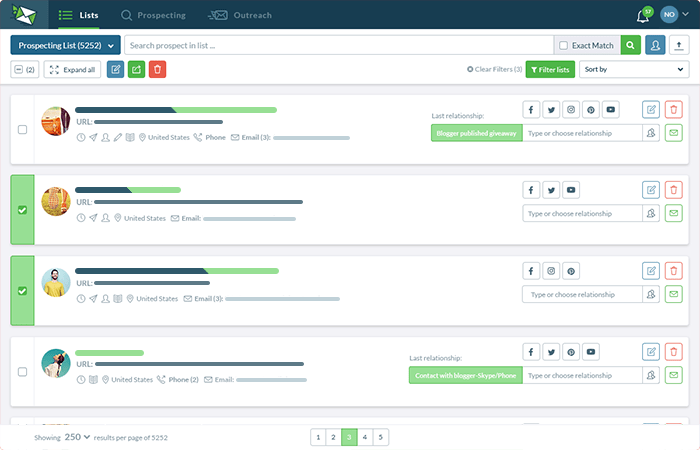Open YouTube icon of second prospect
Image resolution: width=700 pixels, height=450 pixels.
(x=571, y=190)
